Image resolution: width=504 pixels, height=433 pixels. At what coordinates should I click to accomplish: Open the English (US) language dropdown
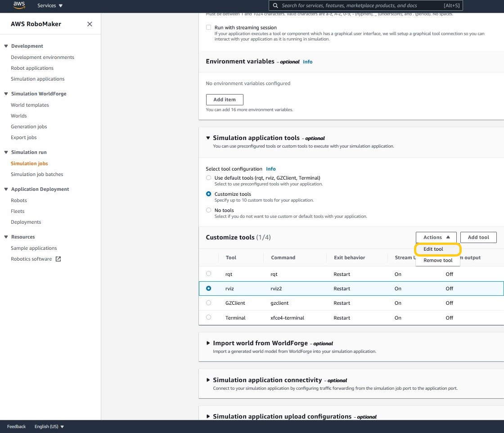point(49,427)
